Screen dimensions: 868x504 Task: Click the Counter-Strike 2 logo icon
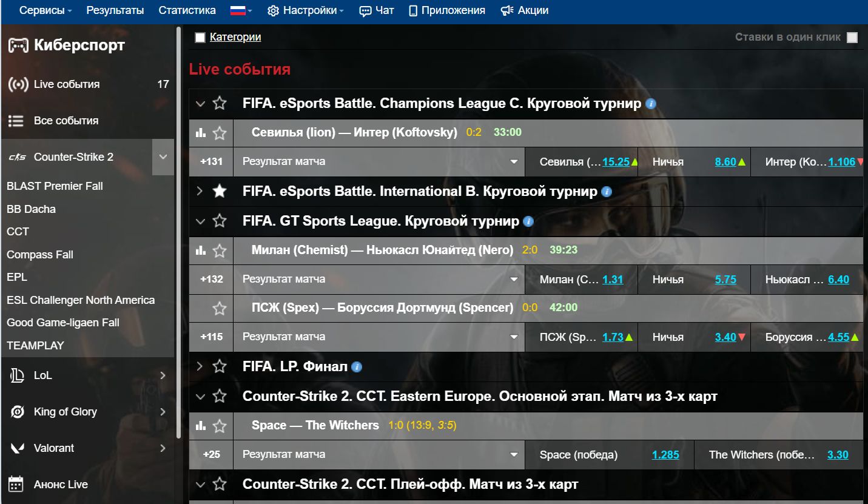(17, 157)
